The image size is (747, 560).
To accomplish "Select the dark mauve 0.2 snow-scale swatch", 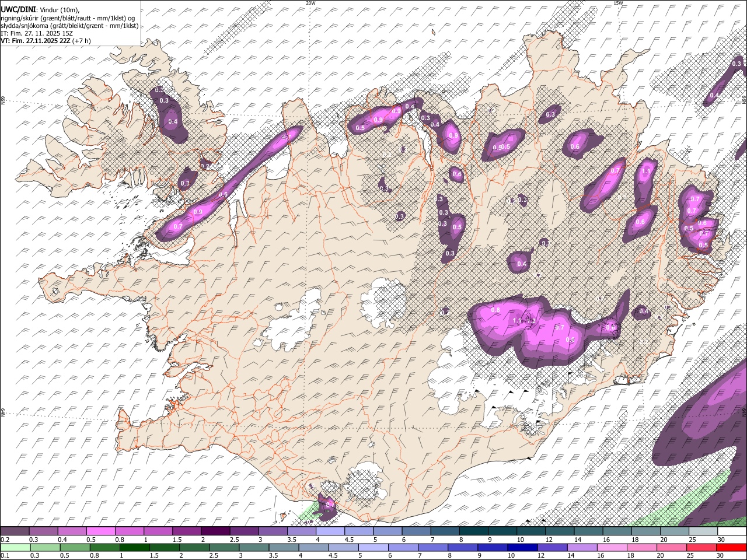I will coord(15,531).
